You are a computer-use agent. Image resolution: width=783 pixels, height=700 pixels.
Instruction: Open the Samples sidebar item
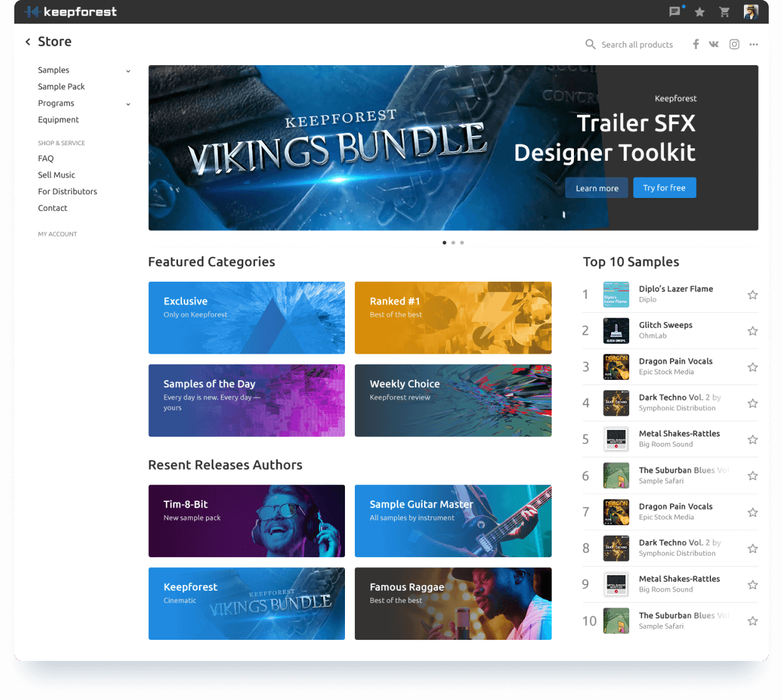click(x=53, y=70)
